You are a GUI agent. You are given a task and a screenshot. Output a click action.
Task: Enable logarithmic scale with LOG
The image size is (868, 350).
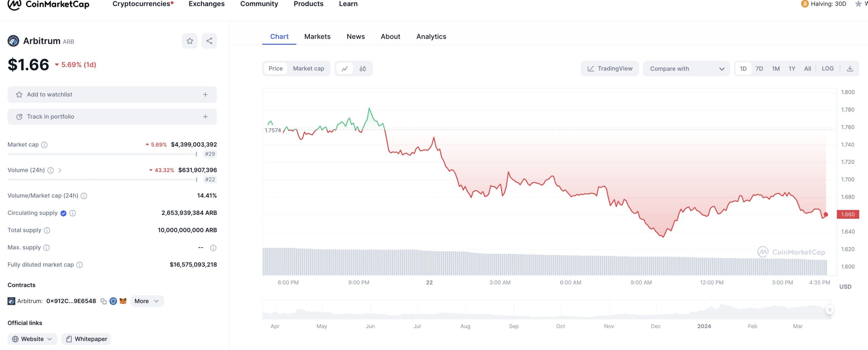(828, 68)
